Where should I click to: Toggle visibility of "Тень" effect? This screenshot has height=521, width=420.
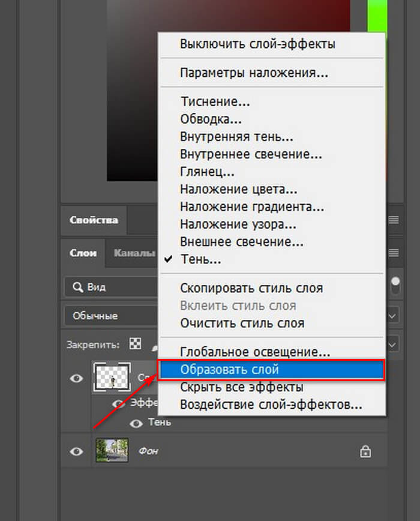pyautogui.click(x=136, y=423)
